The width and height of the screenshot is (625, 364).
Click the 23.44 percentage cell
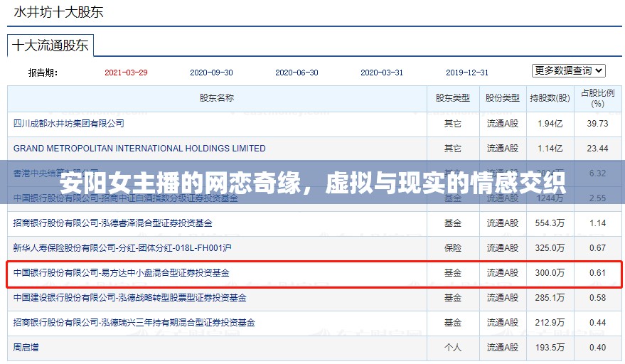pos(597,149)
